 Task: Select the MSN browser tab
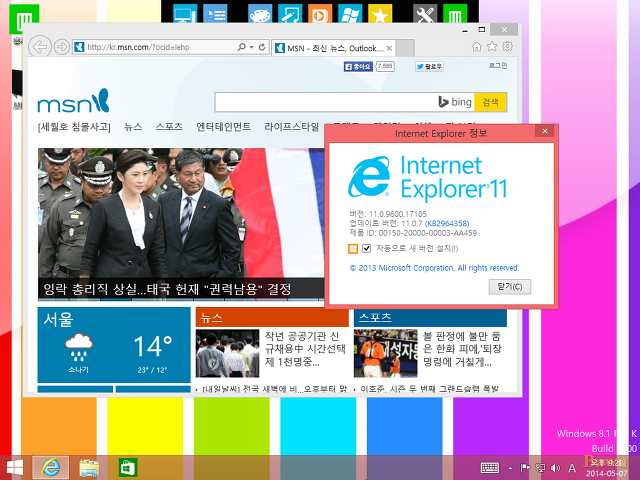[333, 48]
